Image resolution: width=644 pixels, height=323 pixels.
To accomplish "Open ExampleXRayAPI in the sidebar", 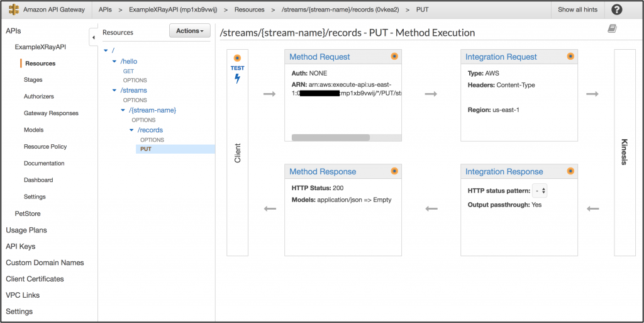I will 40,47.
